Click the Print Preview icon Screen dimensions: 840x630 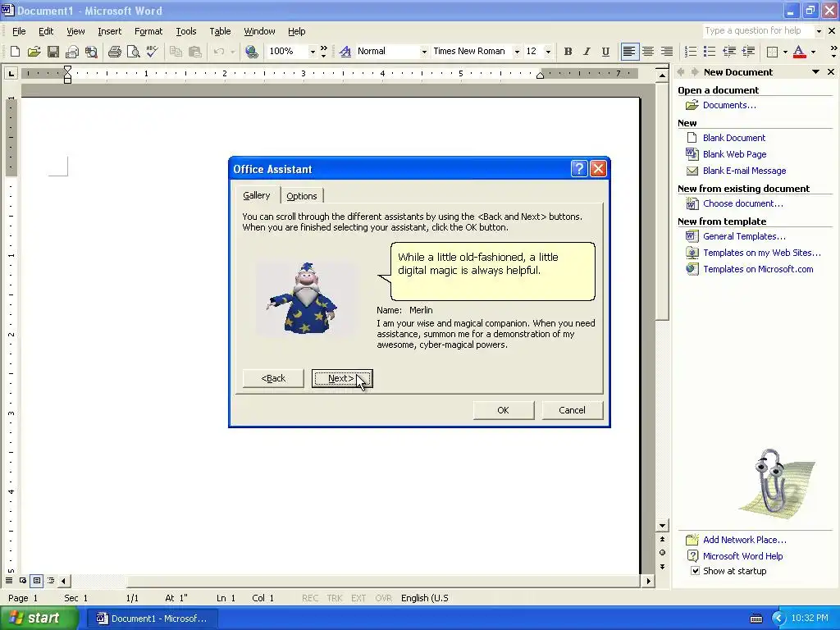point(133,52)
